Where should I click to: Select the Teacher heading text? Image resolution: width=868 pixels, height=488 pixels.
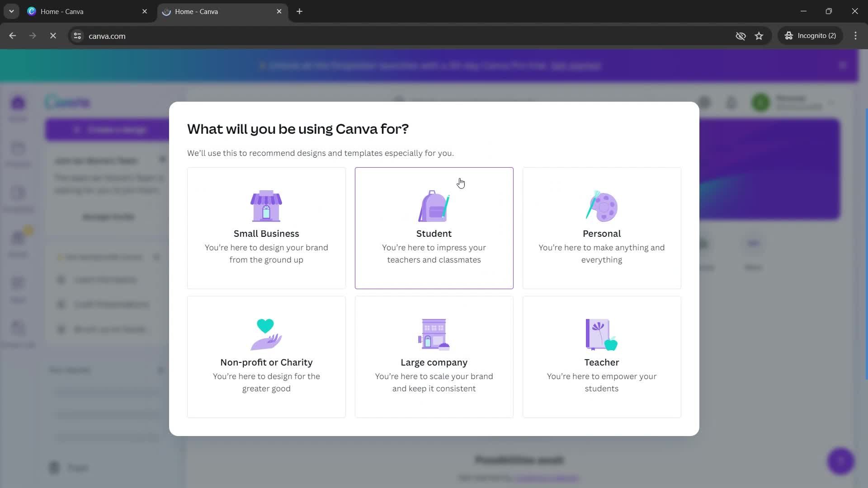pos(602,362)
